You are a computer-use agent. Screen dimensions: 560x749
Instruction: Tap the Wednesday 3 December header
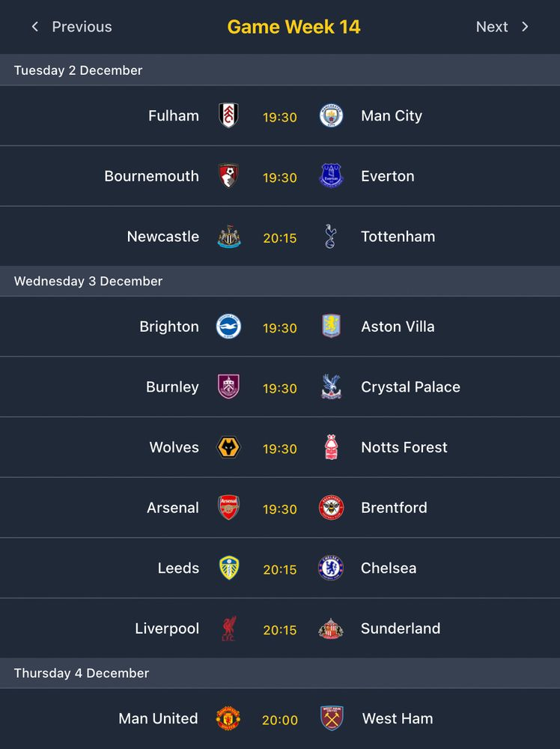point(88,281)
